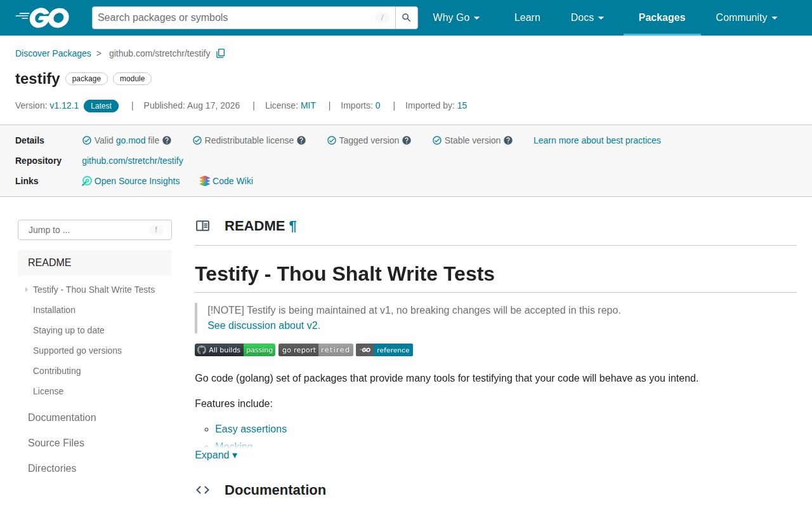The height and width of the screenshot is (508, 812).
Task: Click the Search packages or symbols field
Action: [x=244, y=18]
